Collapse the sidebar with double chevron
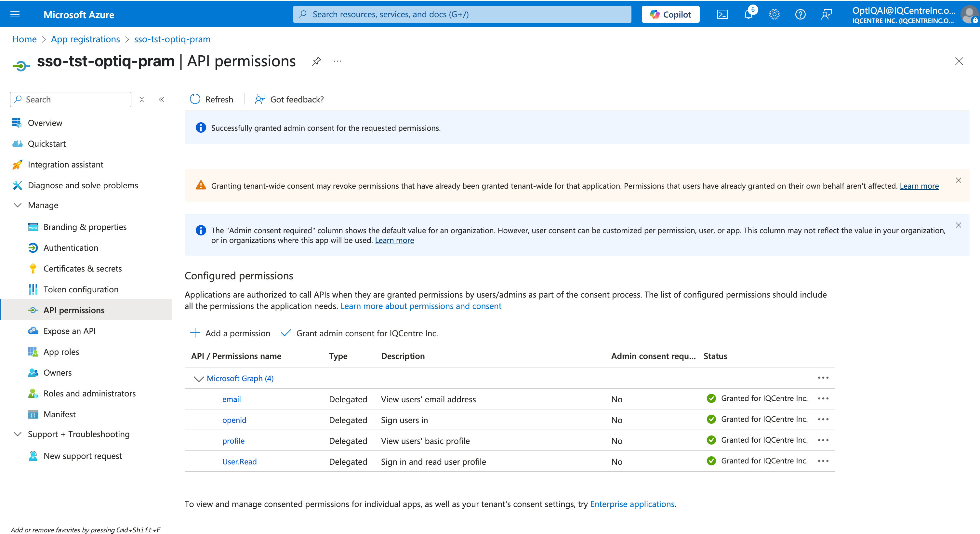Image resolution: width=980 pixels, height=534 pixels. [x=161, y=99]
